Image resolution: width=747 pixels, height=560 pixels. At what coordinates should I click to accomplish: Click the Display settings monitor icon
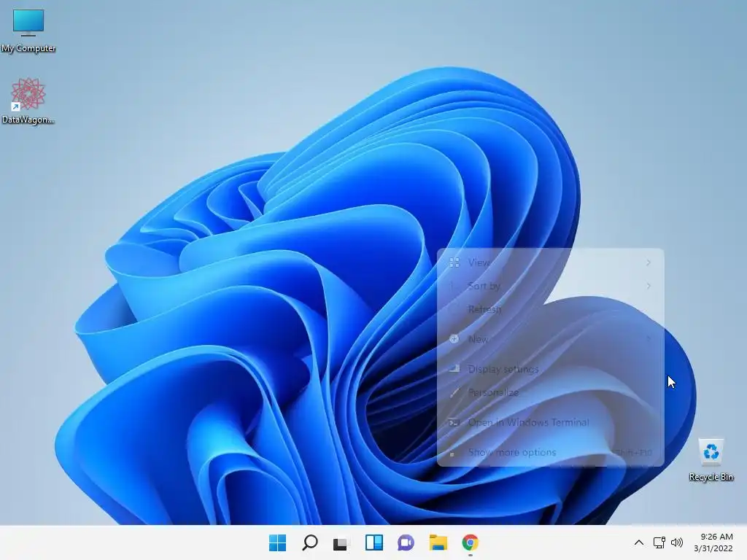click(454, 368)
